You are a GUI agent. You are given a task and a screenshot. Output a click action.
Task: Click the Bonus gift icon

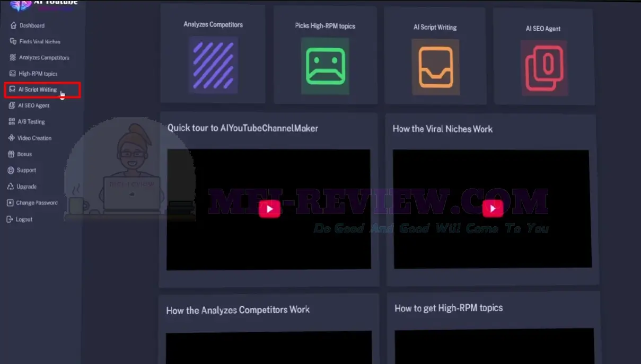click(12, 154)
